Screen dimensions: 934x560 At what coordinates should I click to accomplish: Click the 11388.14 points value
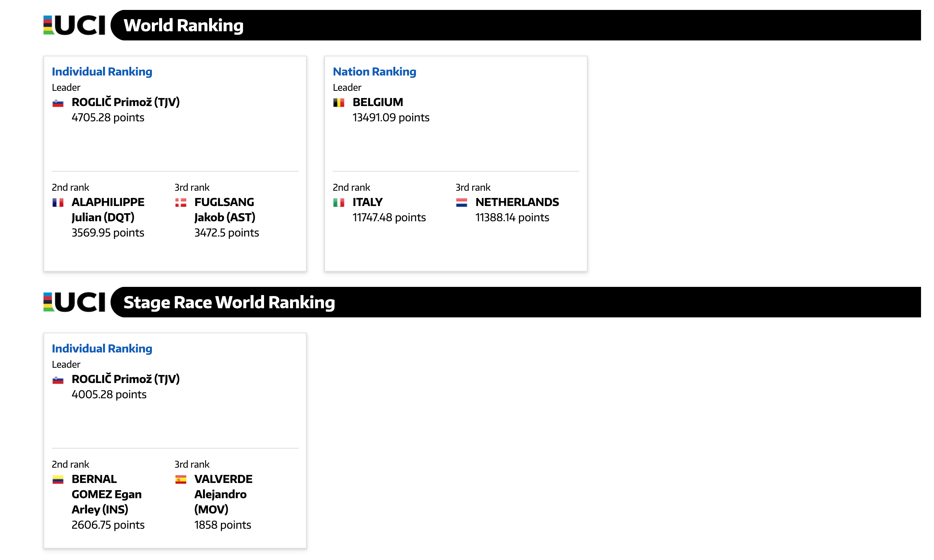(512, 217)
